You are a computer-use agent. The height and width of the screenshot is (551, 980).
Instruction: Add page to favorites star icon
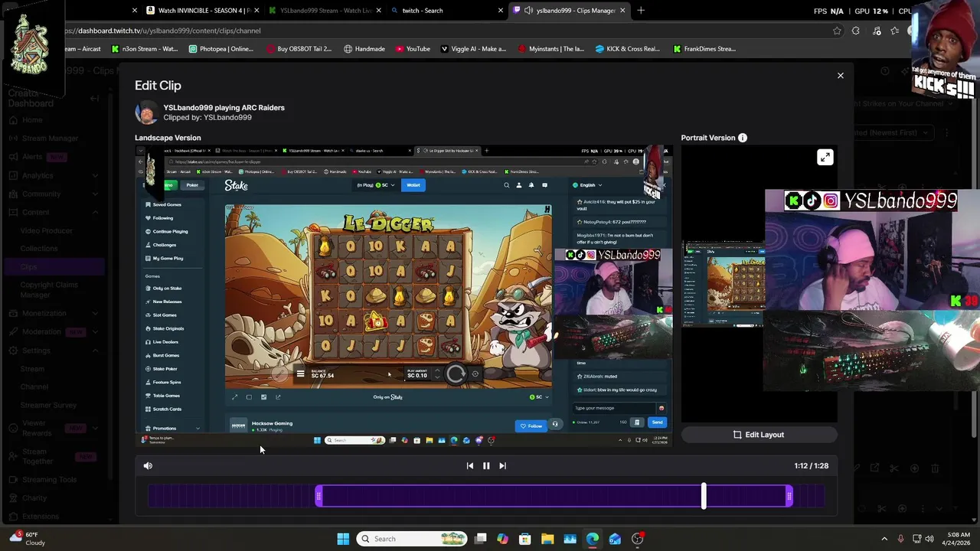click(837, 31)
